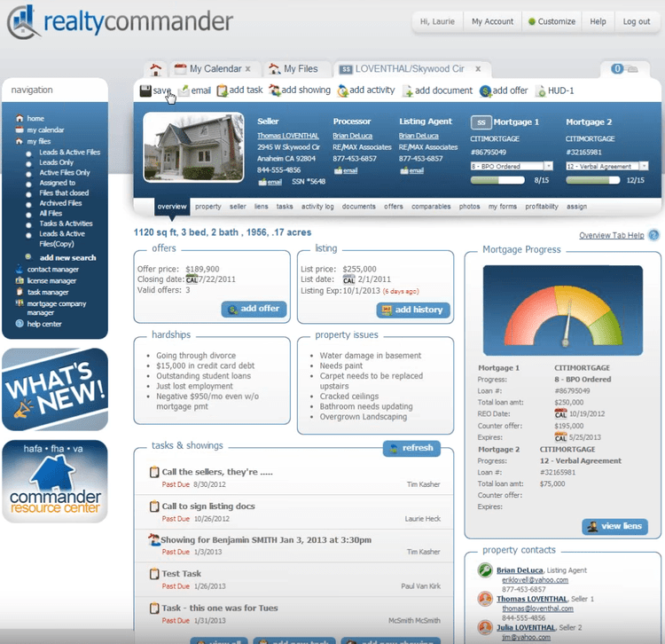Click the notification counter badge showing 0

[617, 68]
